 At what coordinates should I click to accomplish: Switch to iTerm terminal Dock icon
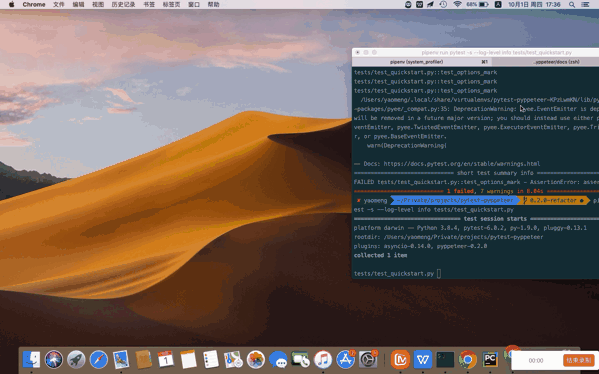[x=445, y=359]
